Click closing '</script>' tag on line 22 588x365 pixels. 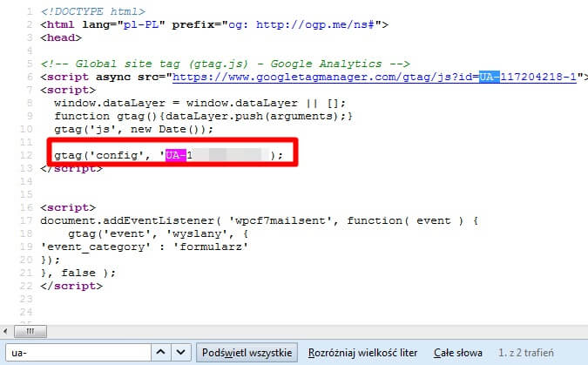[71, 286]
